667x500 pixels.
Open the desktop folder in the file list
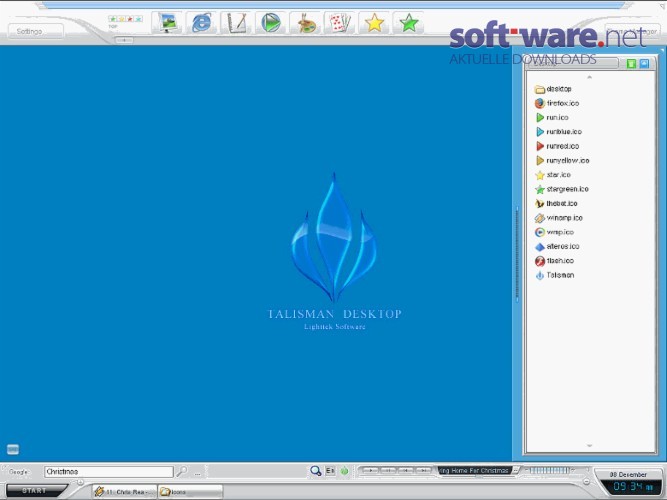(553, 89)
